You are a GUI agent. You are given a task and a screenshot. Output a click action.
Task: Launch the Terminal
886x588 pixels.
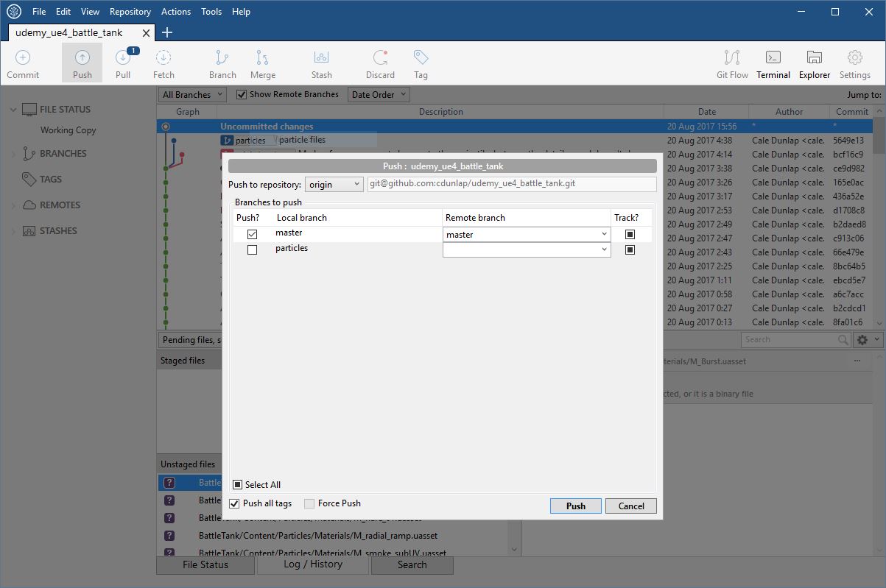point(773,64)
